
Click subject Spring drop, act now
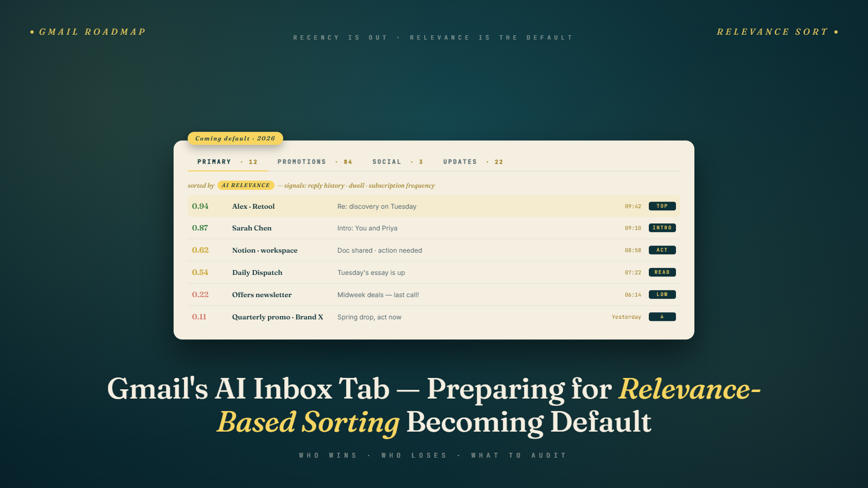click(x=369, y=317)
